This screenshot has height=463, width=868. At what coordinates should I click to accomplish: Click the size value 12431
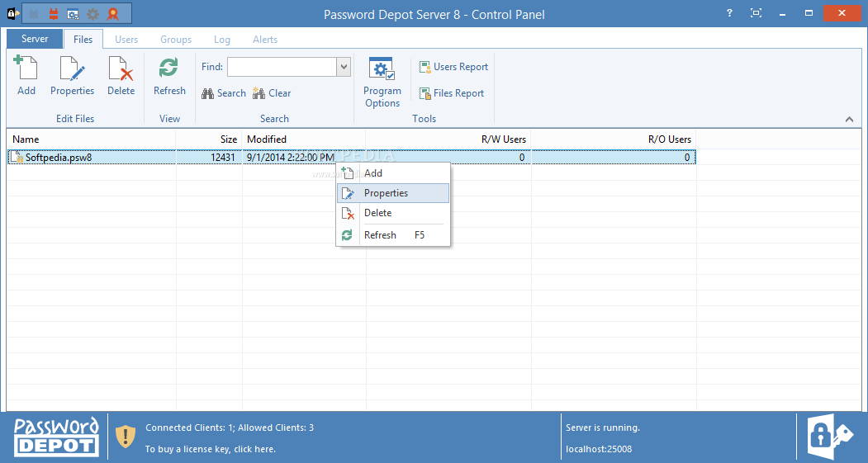[222, 158]
